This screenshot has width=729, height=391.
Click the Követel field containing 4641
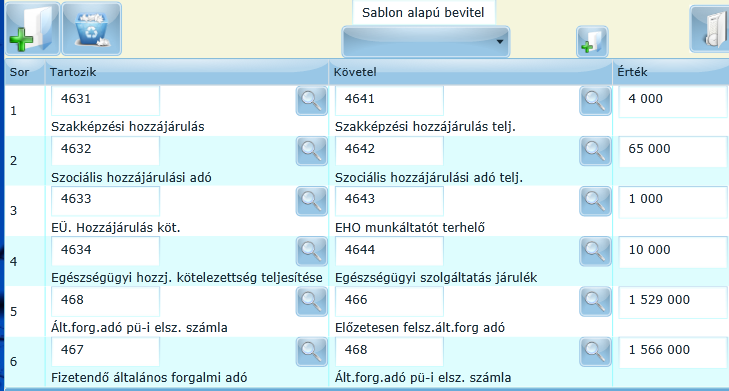coord(389,99)
